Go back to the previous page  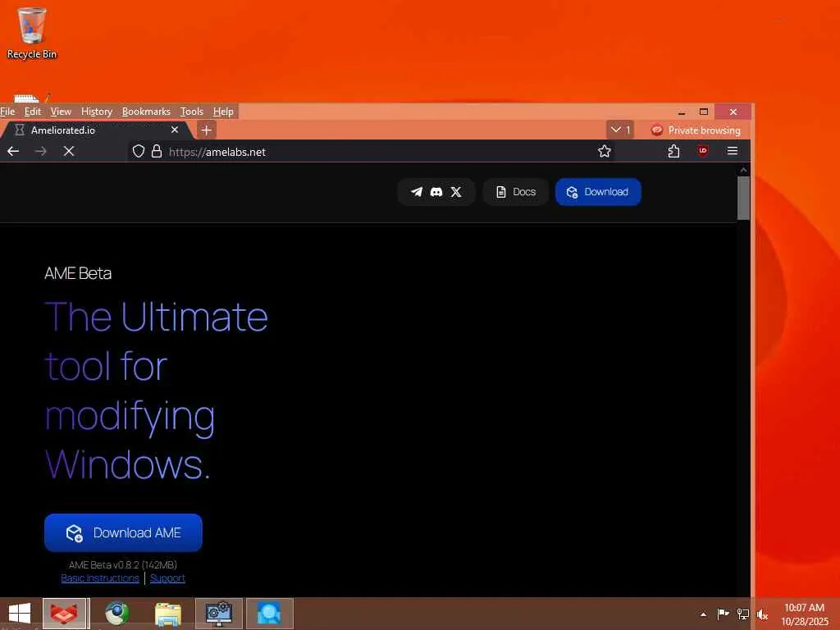tap(13, 152)
